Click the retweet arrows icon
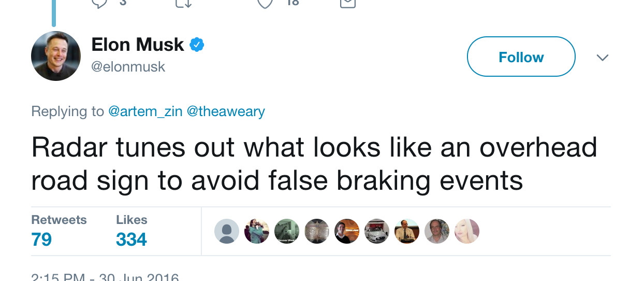 pyautogui.click(x=184, y=3)
